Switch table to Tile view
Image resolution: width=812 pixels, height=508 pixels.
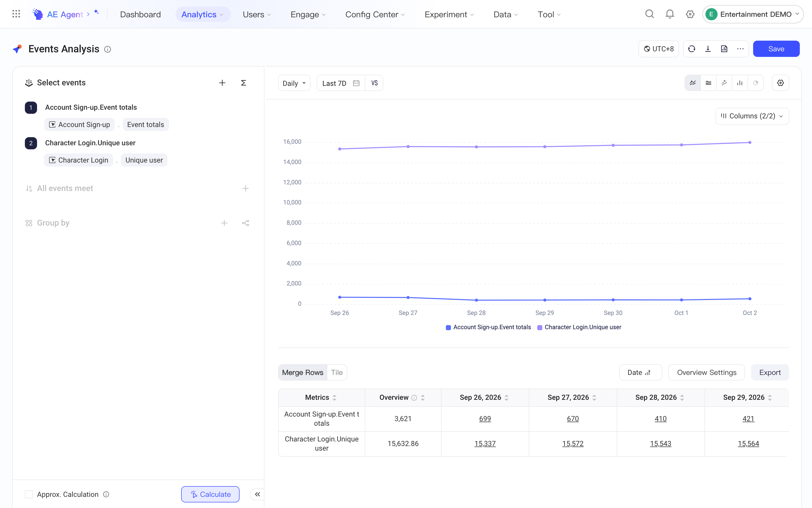coord(336,373)
